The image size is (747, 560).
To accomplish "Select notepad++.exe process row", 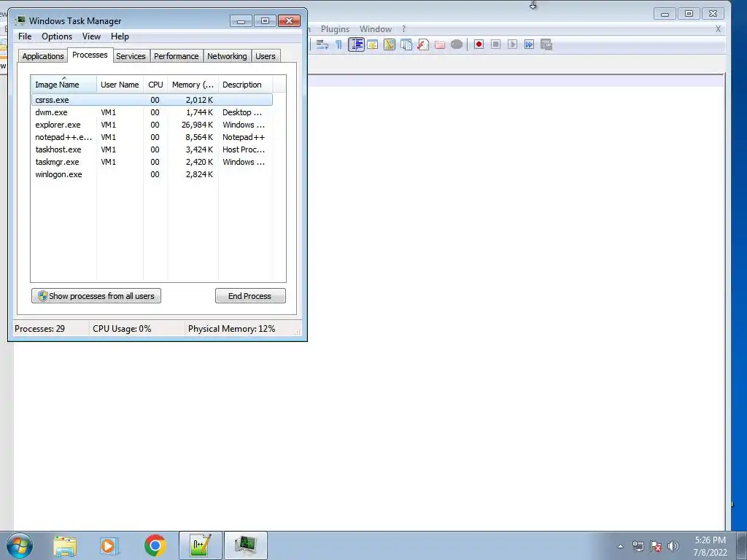I will tap(152, 137).
